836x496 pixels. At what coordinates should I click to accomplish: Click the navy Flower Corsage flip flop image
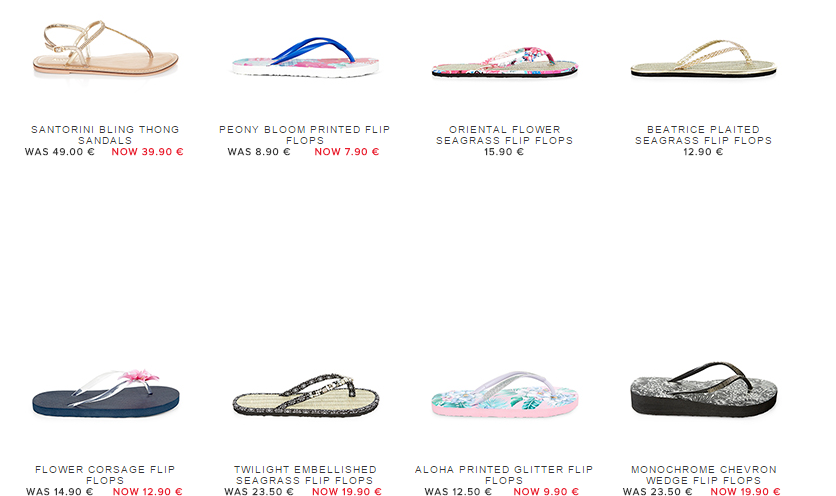pyautogui.click(x=106, y=393)
